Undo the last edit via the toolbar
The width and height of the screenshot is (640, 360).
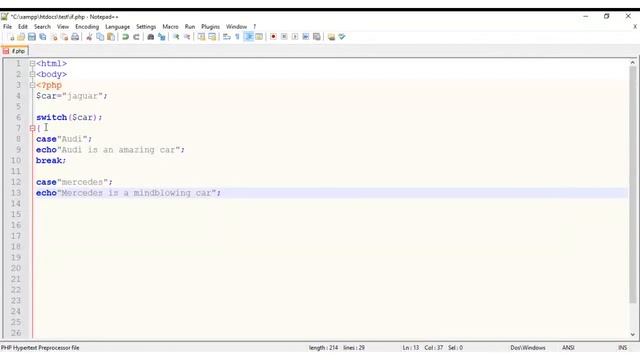[x=125, y=37]
